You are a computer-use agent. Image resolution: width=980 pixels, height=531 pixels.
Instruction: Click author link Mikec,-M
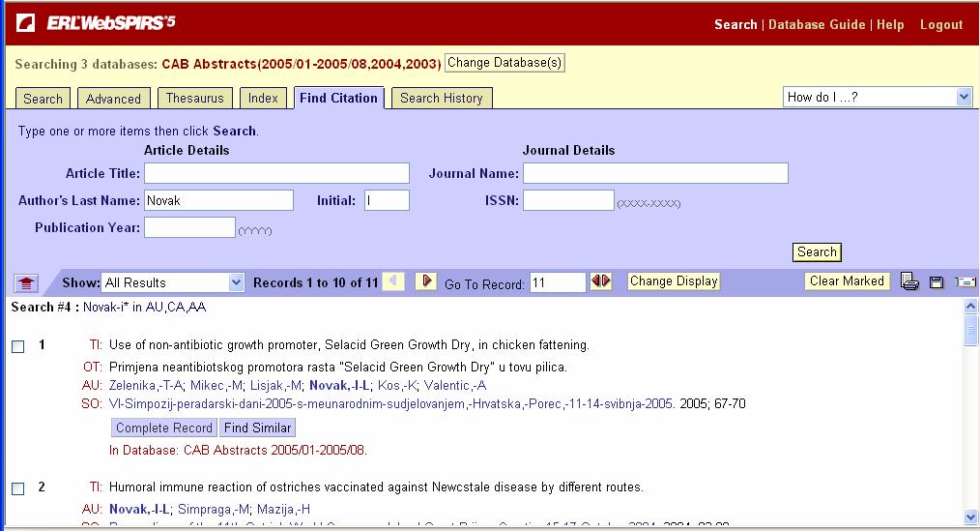(216, 385)
